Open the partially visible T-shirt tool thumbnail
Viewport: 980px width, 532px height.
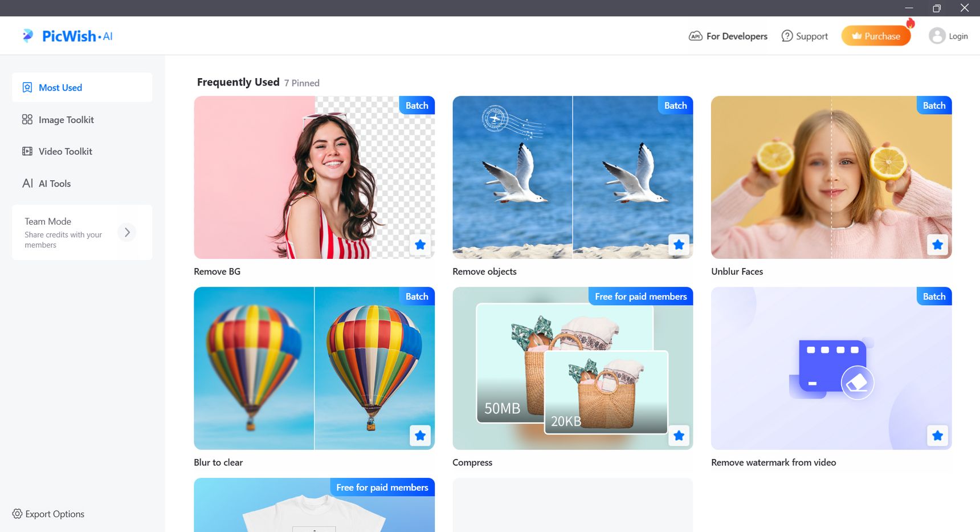pos(314,505)
